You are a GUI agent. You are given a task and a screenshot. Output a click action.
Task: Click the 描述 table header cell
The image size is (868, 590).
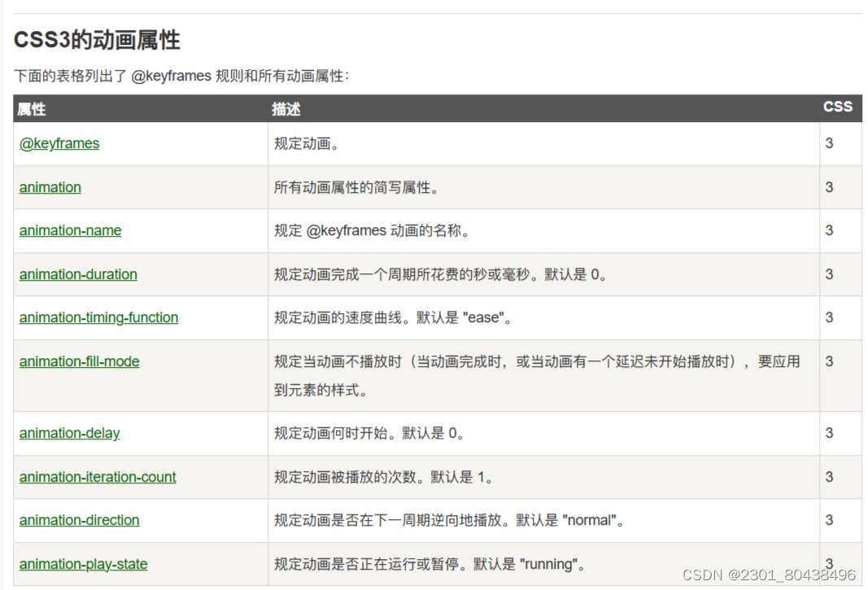[282, 107]
